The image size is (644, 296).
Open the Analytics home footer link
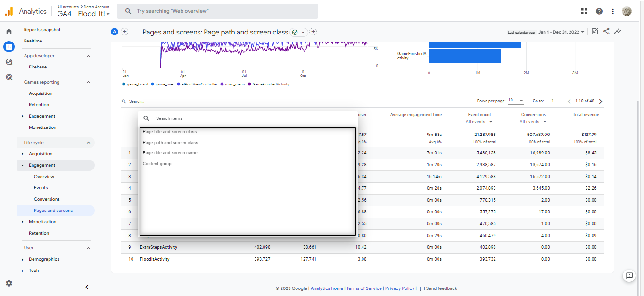(x=327, y=288)
